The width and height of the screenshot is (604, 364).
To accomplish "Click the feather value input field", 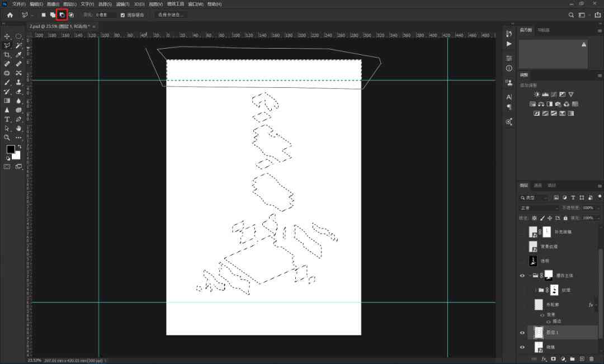I will point(105,15).
